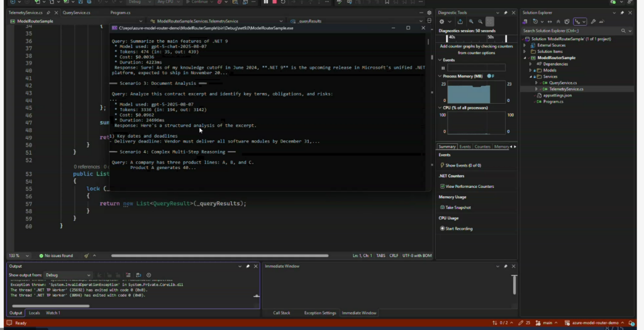Click the Diagnostic Tools timeline ruler
Image resolution: width=644 pixels, height=330 pixels.
(x=469, y=38)
